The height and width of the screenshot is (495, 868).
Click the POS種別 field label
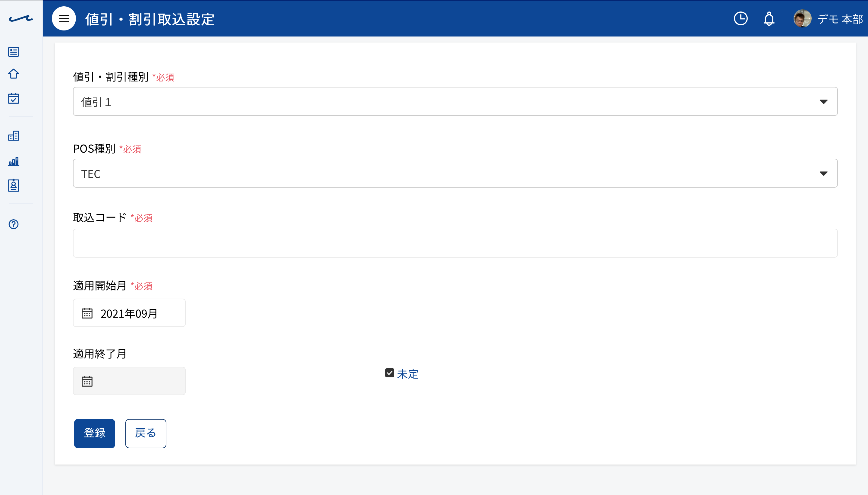click(94, 149)
